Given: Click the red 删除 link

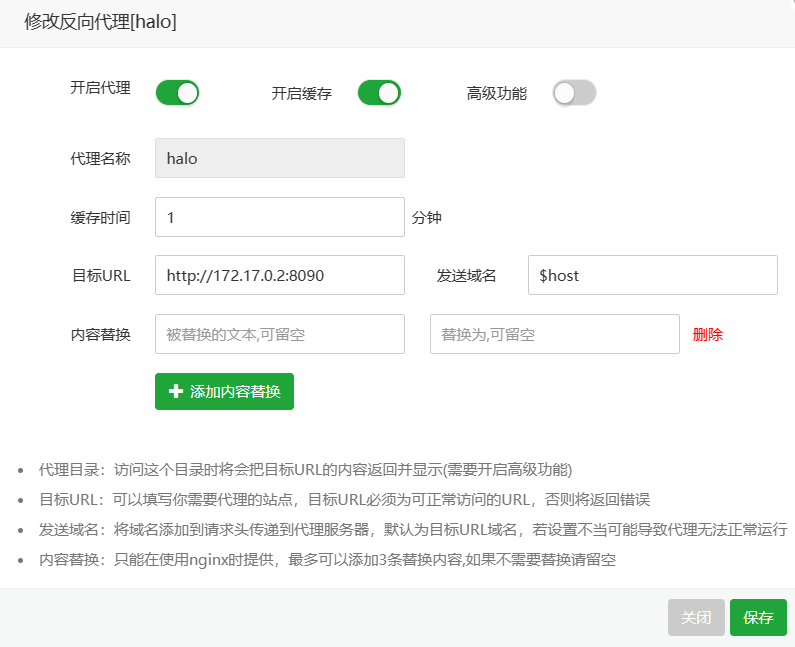Looking at the screenshot, I should (x=708, y=335).
